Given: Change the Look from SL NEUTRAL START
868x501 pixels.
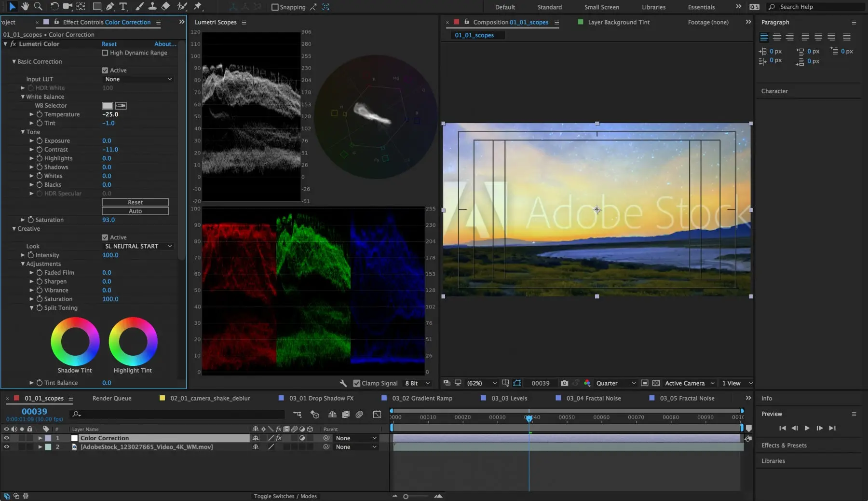Looking at the screenshot, I should coord(138,246).
